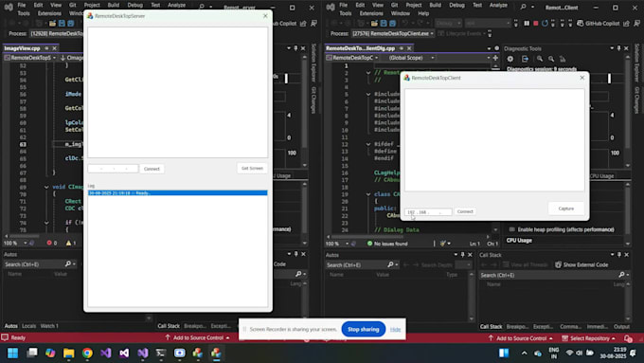Viewport: 644px width, 363px height.
Task: Pin the right Autos panel
Action: point(462,255)
